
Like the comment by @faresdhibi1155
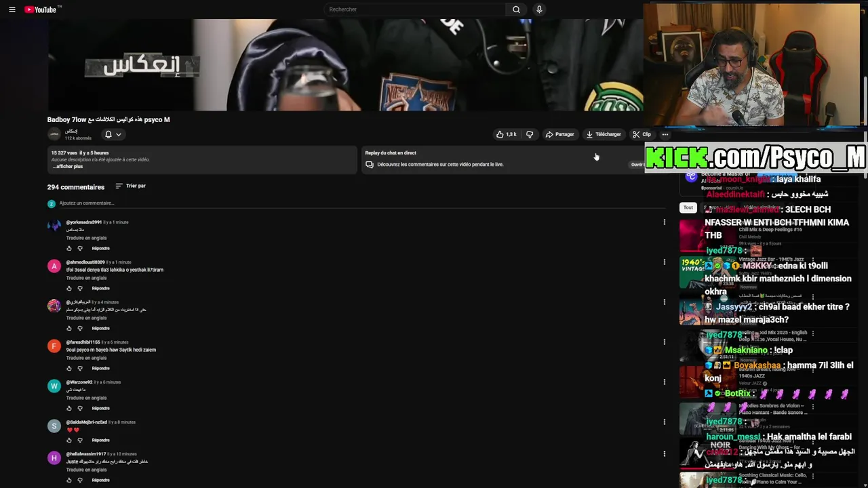pos(68,368)
